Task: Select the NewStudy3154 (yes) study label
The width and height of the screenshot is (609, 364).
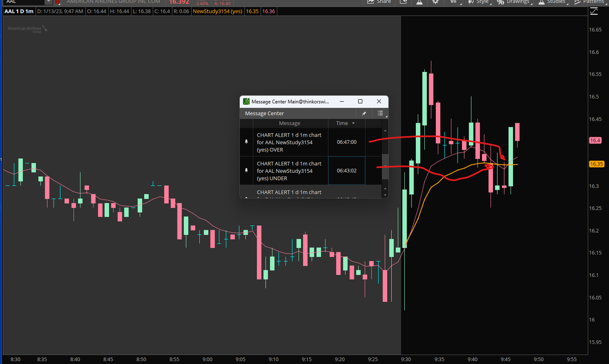Action: coord(217,11)
